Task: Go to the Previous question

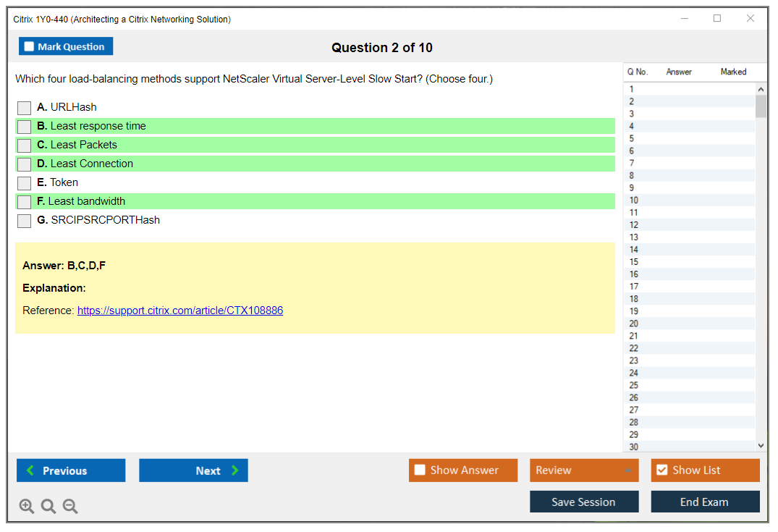Action: (71, 470)
